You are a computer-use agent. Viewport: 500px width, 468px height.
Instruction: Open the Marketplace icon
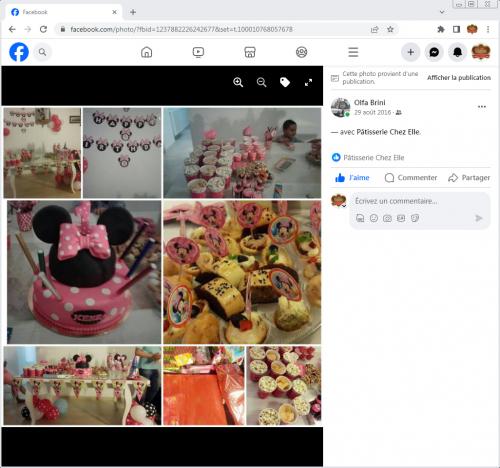point(250,52)
